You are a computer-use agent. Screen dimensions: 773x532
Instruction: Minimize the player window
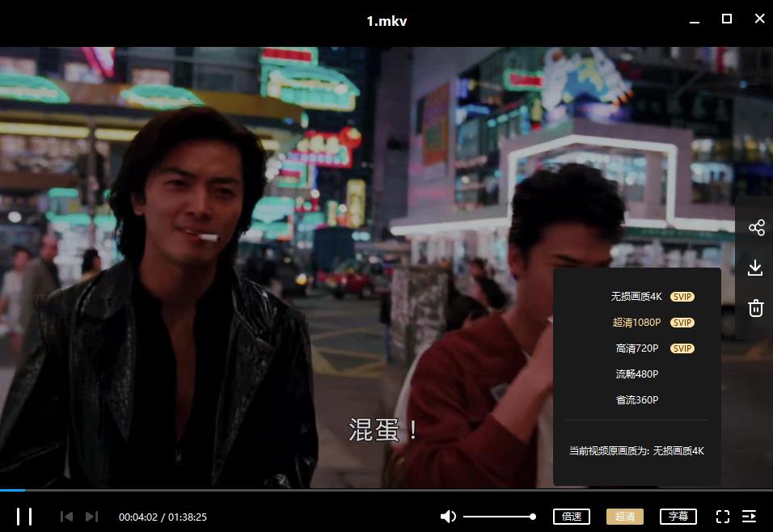point(695,22)
